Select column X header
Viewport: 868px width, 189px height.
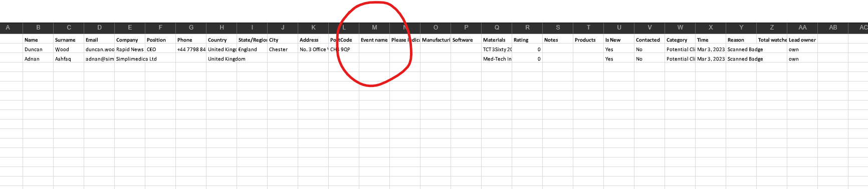click(x=711, y=27)
